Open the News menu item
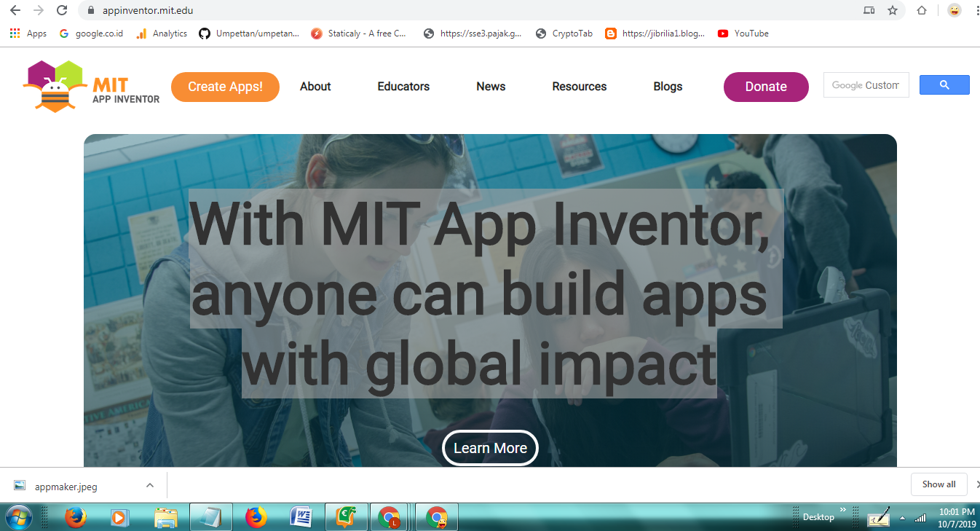 [491, 87]
